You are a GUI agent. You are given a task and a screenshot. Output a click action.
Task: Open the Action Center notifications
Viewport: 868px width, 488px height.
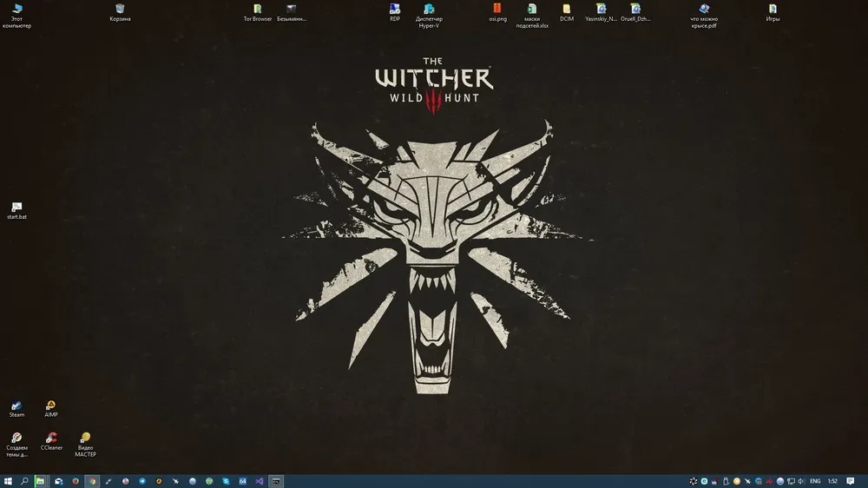[851, 481]
